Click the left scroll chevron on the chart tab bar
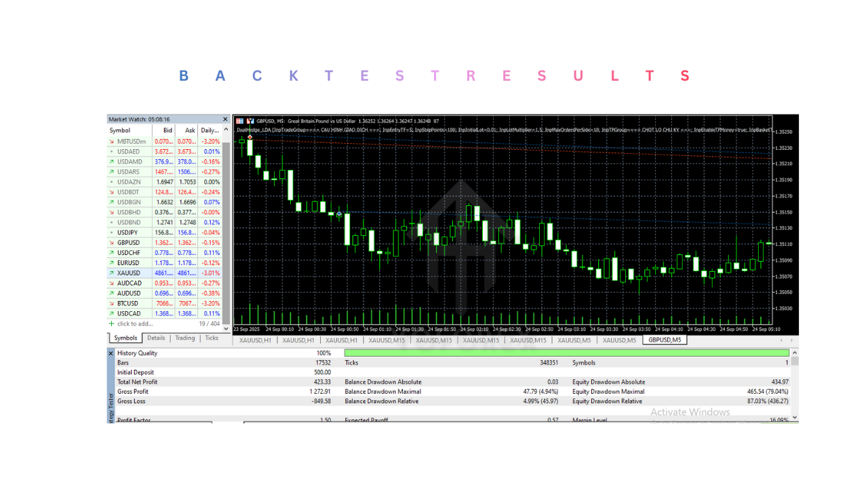This screenshot has height=488, width=868. click(780, 340)
